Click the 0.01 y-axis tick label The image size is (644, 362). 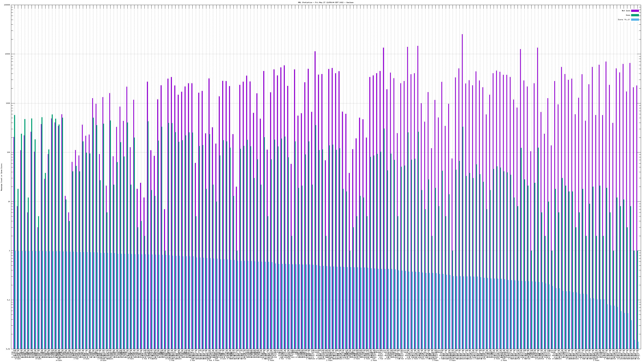[8, 349]
